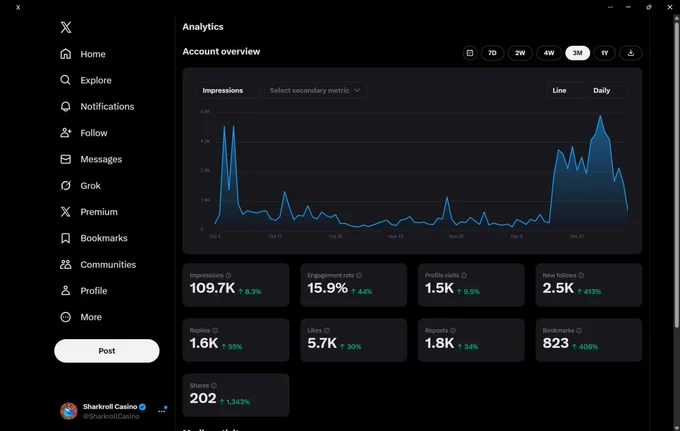Click the page vertical scrollbar
Viewport: 680px width, 431px height.
click(x=677, y=173)
